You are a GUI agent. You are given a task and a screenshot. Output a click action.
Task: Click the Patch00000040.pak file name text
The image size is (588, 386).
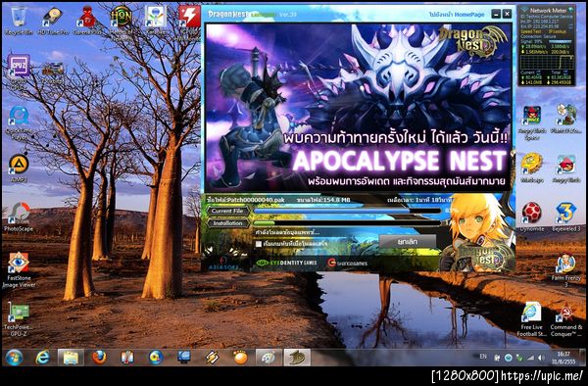(256, 200)
